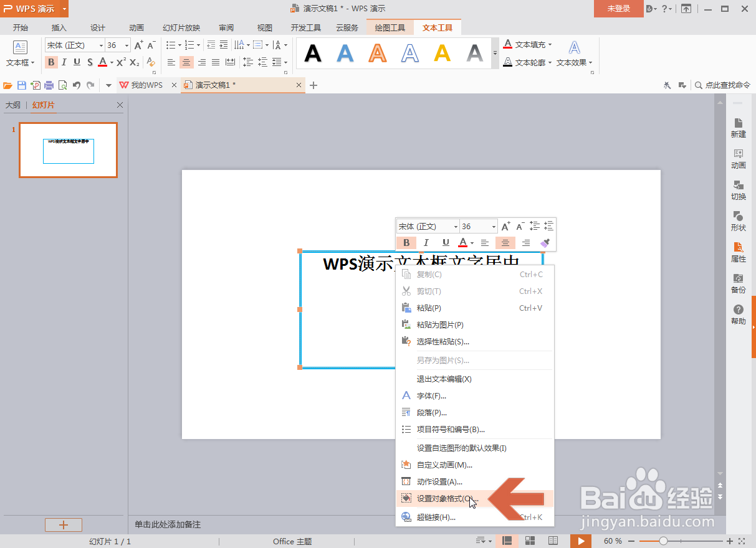
Task: Select 粘贴(P) in context menu
Action: (475, 308)
